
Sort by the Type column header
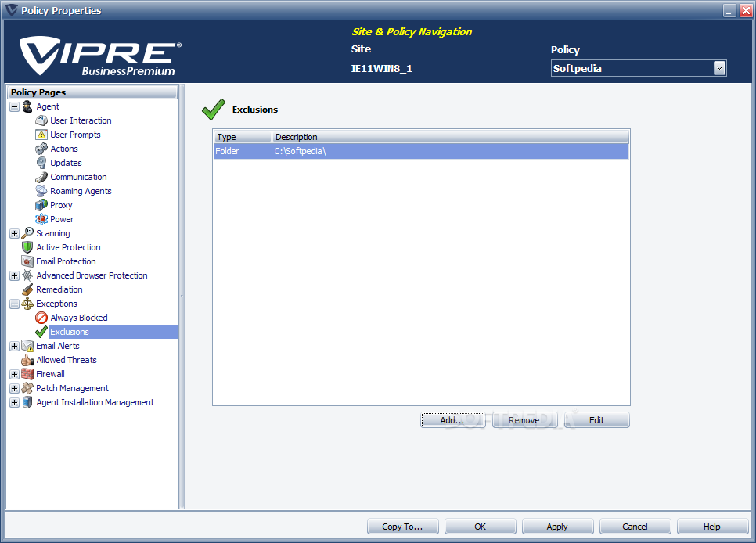[243, 137]
